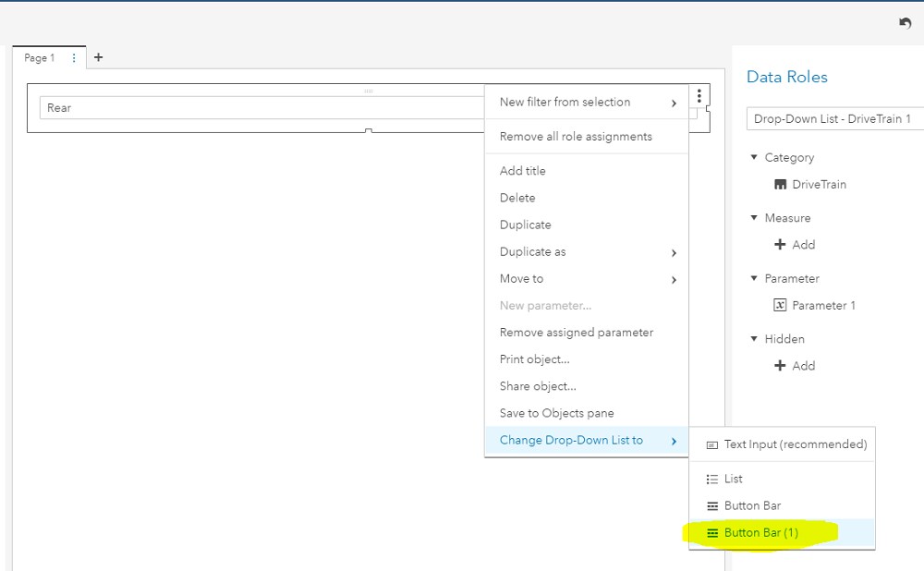924x571 pixels.
Task: Open Page 1 tab options menu
Action: click(x=75, y=58)
